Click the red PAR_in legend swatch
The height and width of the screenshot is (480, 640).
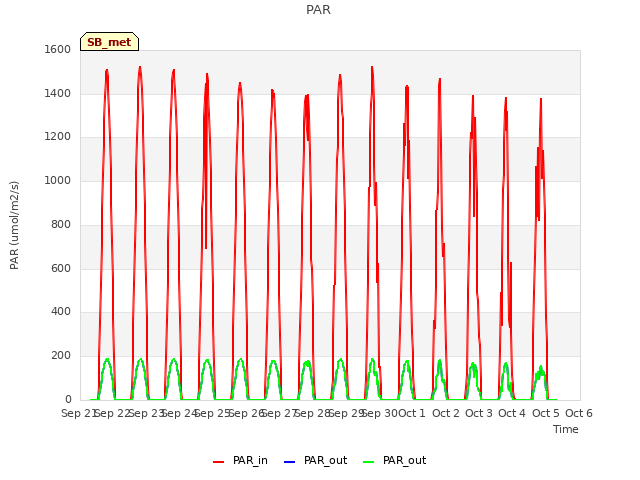coord(219,462)
